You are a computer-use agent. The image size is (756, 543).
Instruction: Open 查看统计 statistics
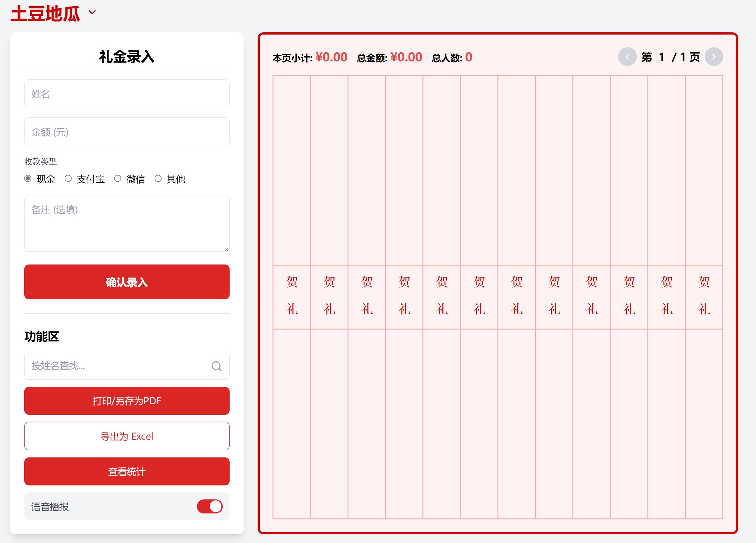127,471
